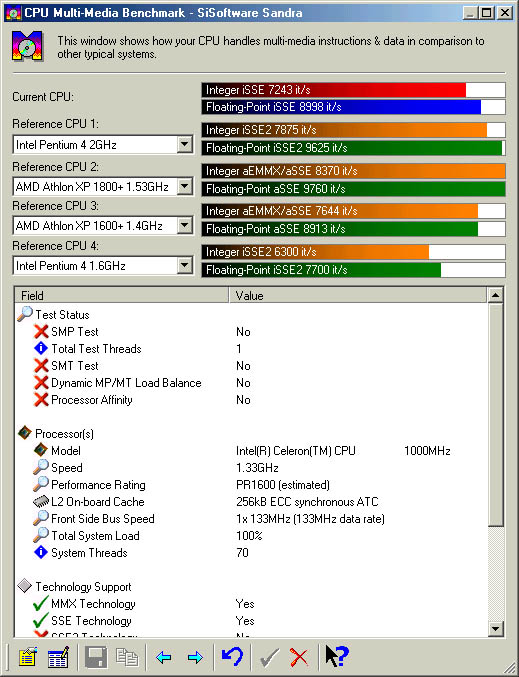Click the Value column header
Screen dimensions: 519x677
[358, 296]
